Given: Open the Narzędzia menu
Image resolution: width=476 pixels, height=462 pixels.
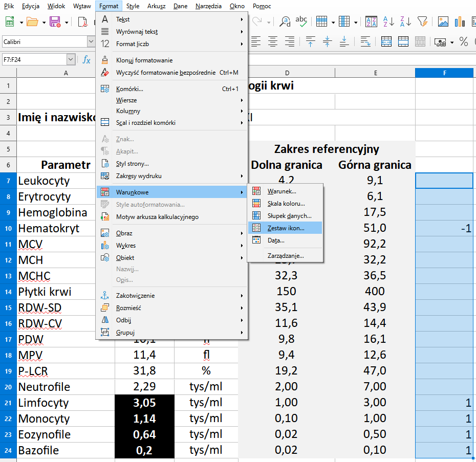Looking at the screenshot, I should tap(208, 6).
